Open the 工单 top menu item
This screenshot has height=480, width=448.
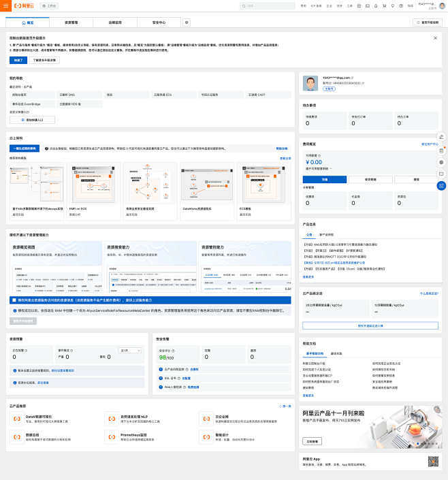point(349,6)
